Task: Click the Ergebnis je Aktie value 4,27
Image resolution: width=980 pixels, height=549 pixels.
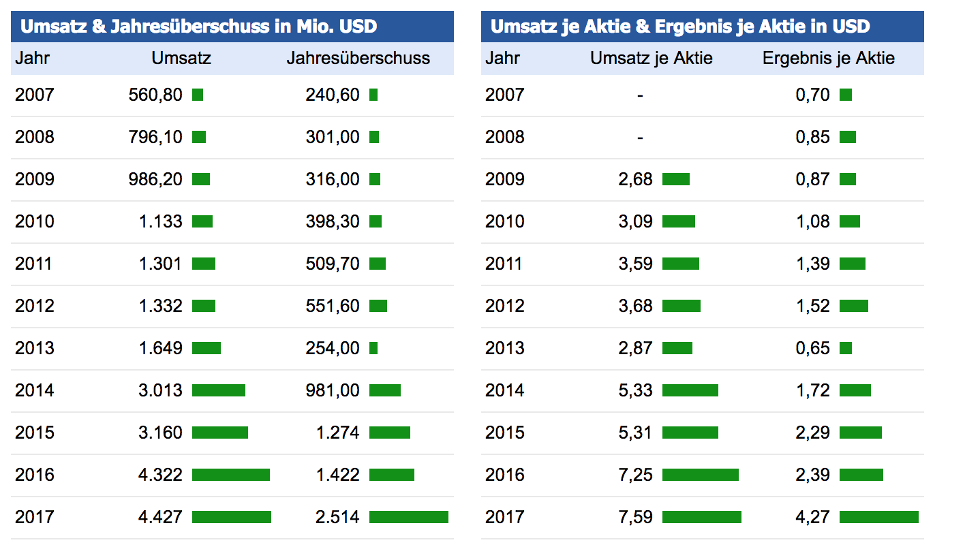Action: 812,517
